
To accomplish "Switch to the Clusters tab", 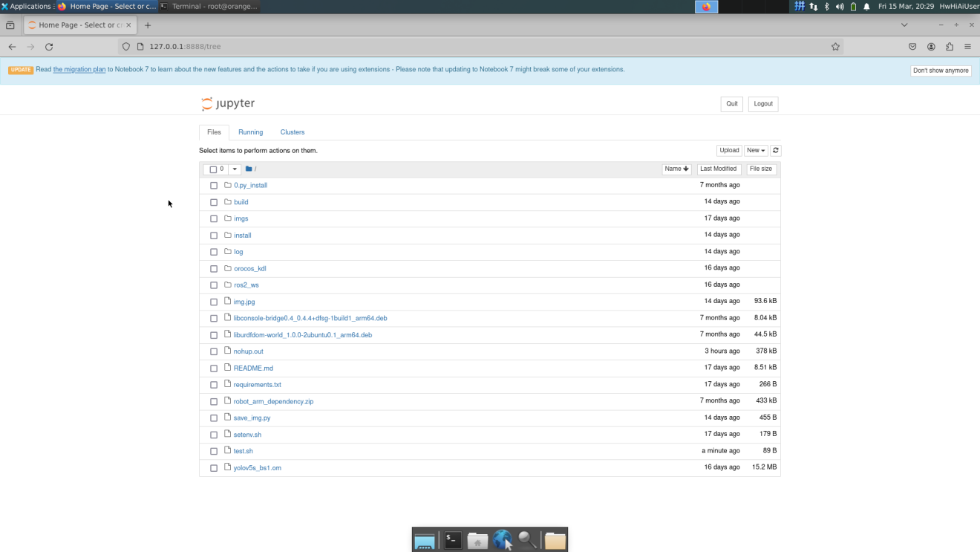I will (x=293, y=132).
